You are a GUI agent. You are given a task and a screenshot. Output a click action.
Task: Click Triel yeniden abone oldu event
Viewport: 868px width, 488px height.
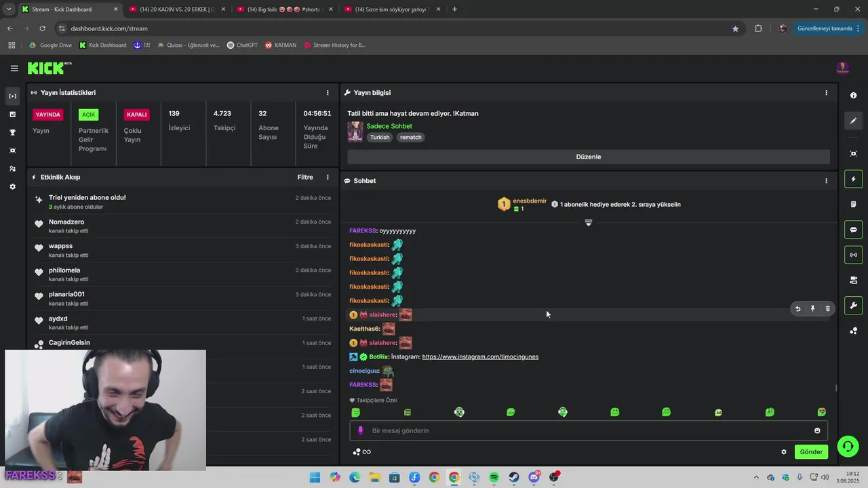pos(182,201)
